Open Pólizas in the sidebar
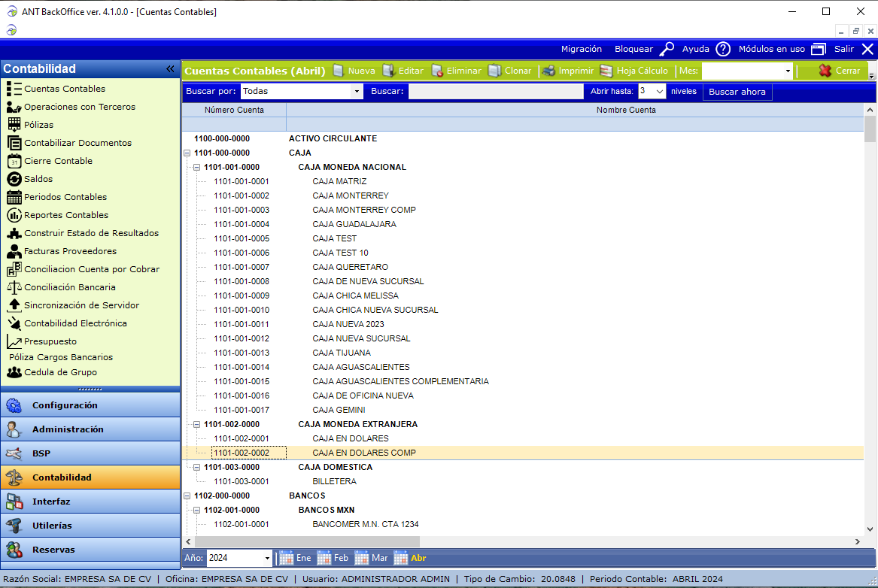878x588 pixels. pos(38,125)
